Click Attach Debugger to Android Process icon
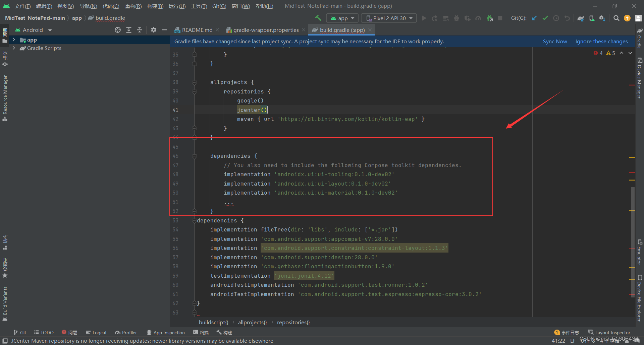This screenshot has height=345, width=644. point(490,18)
